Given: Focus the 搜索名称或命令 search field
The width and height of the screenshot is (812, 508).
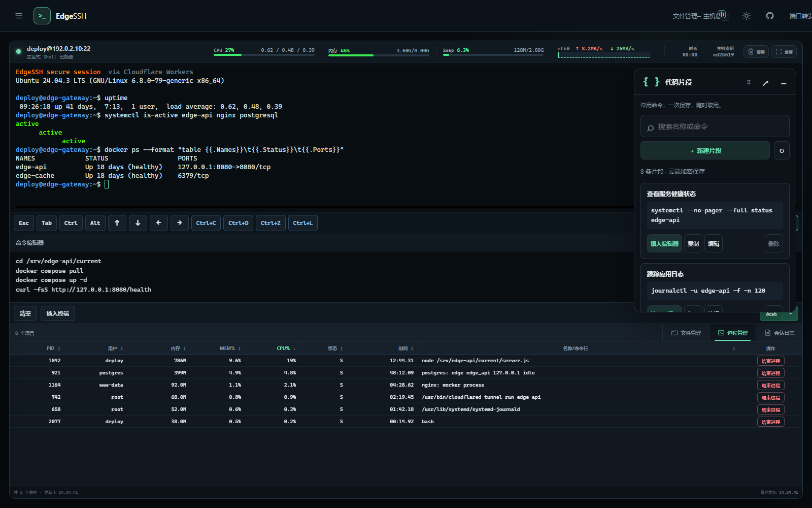Looking at the screenshot, I should coord(715,126).
